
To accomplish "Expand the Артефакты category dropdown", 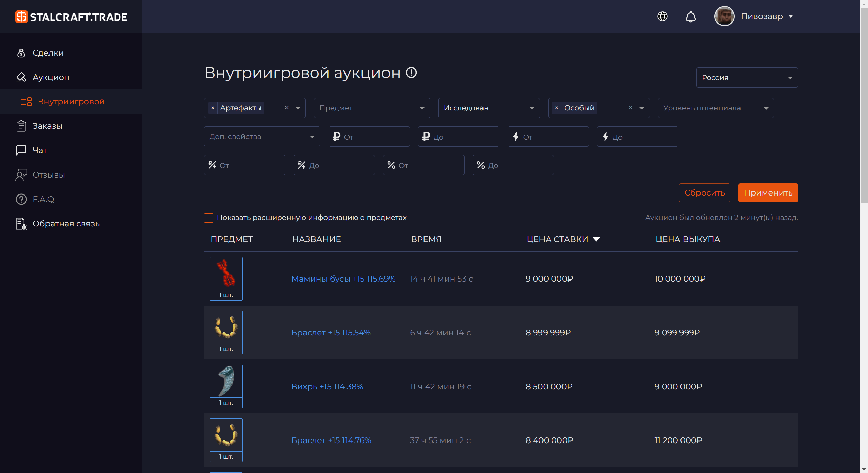I will [x=298, y=108].
